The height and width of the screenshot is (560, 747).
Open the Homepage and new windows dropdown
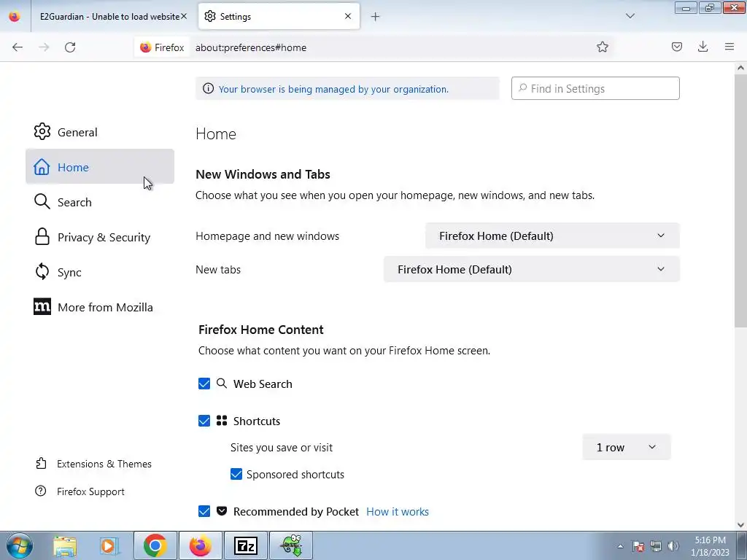pos(553,236)
